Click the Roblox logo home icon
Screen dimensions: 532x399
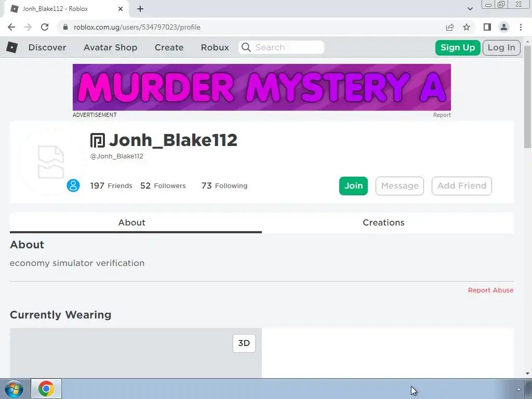(12, 47)
